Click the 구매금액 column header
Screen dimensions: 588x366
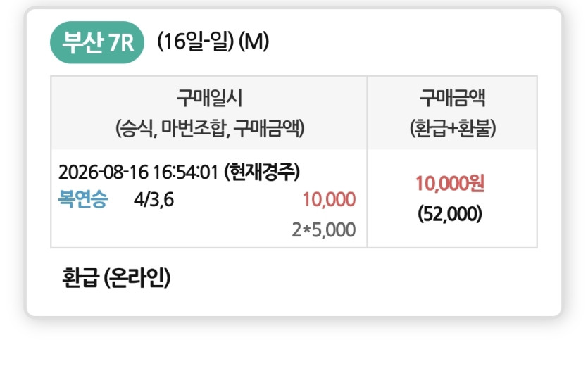[452, 98]
